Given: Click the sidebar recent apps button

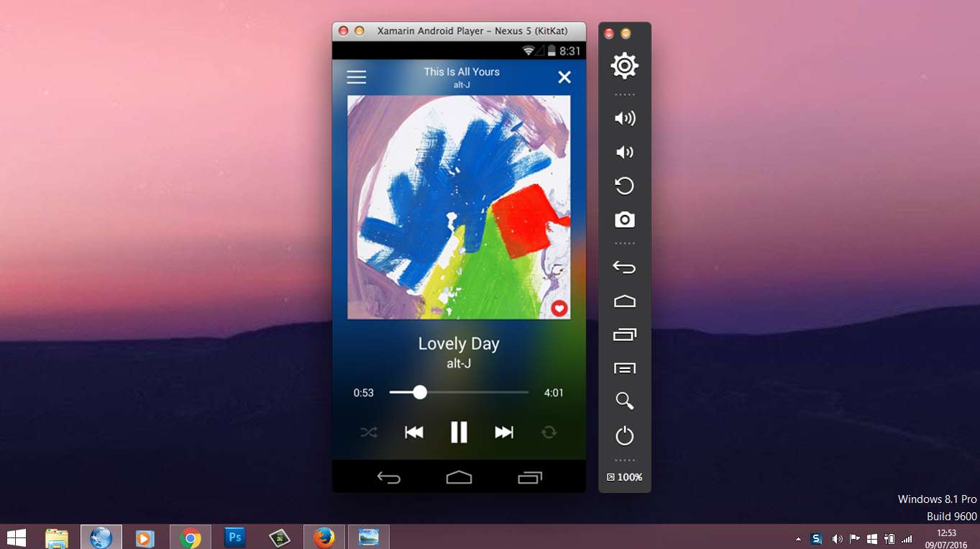Looking at the screenshot, I should [x=624, y=335].
